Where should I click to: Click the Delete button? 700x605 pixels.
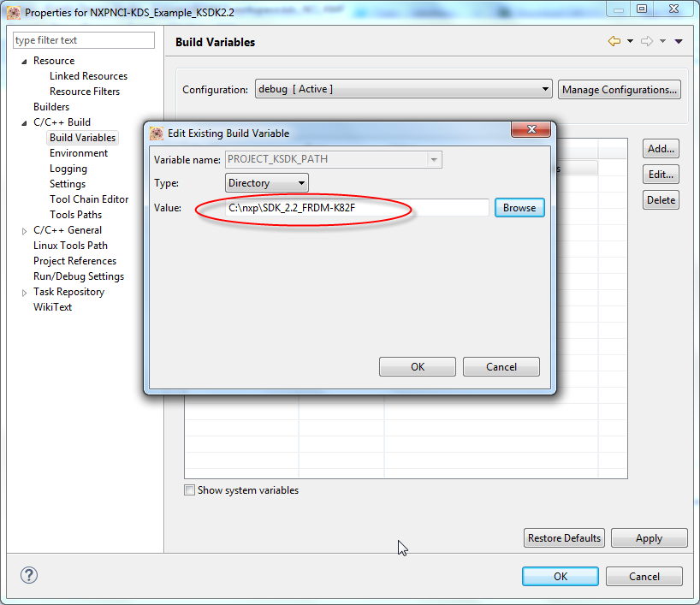(661, 199)
